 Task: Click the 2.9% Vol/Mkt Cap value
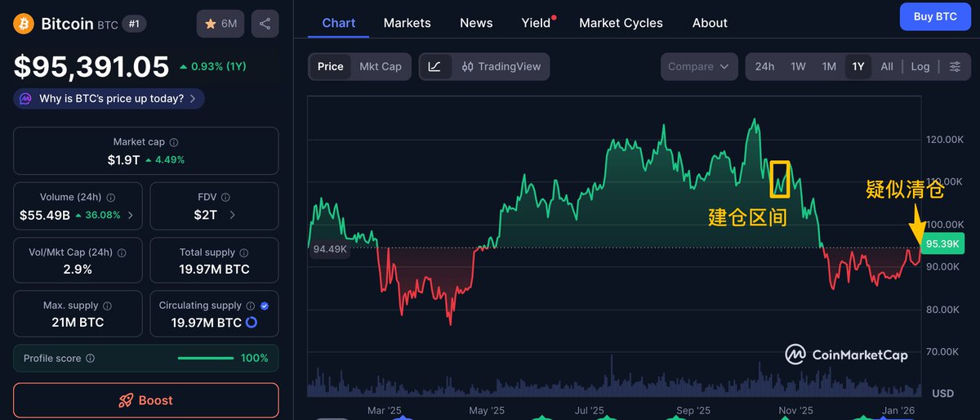[78, 270]
